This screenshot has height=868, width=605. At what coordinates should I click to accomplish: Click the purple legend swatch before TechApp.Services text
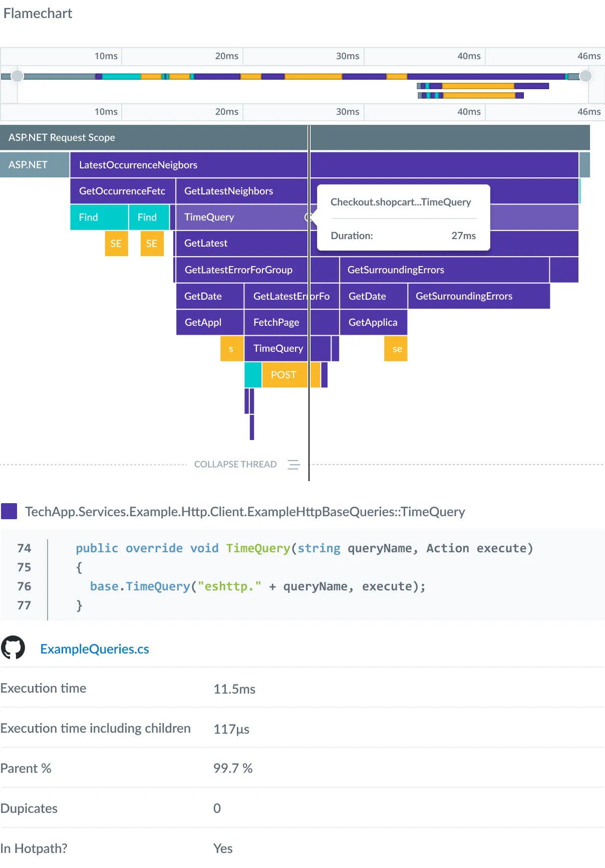(x=9, y=512)
